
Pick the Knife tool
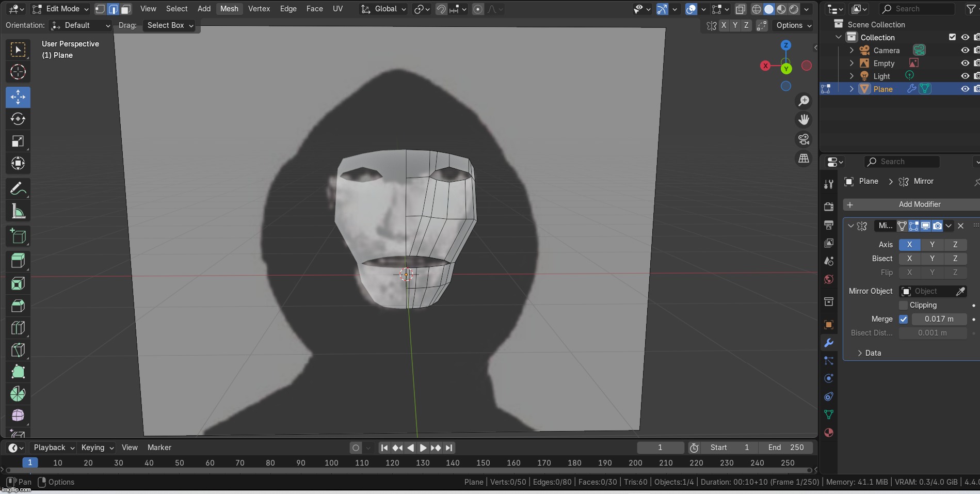pyautogui.click(x=18, y=350)
